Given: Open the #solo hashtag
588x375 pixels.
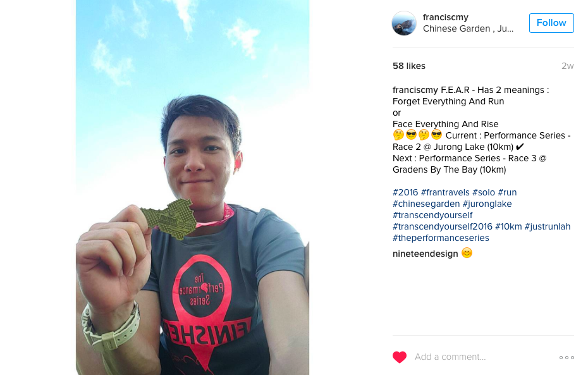Looking at the screenshot, I should click(x=484, y=192).
